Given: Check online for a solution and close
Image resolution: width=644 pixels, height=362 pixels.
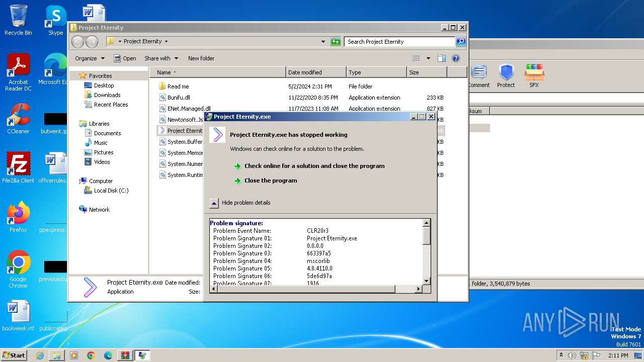Looking at the screenshot, I should point(314,166).
